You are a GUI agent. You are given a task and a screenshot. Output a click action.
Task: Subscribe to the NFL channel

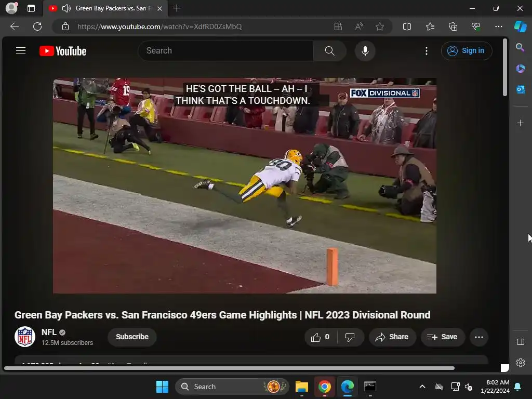132,337
